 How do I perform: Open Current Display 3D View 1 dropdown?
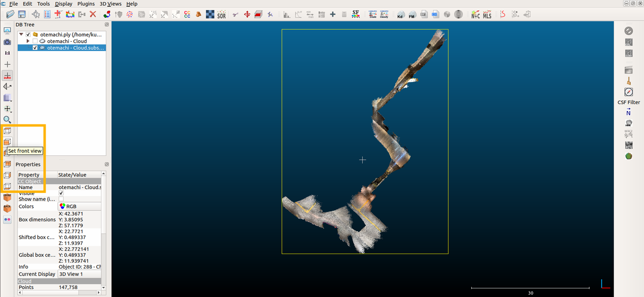[x=79, y=274]
